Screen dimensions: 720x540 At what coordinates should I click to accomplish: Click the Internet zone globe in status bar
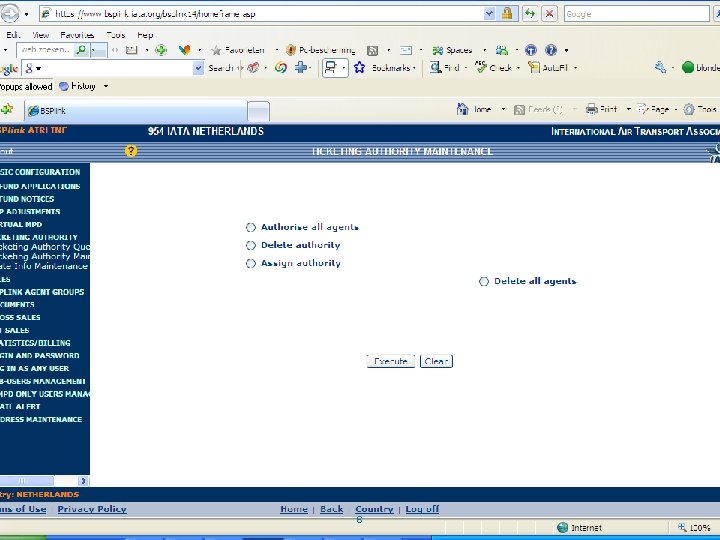click(562, 528)
